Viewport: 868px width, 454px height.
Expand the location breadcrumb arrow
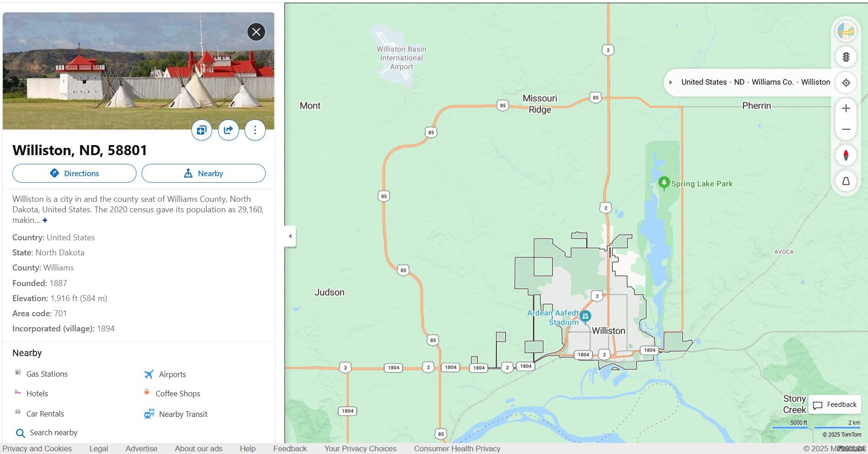671,82
